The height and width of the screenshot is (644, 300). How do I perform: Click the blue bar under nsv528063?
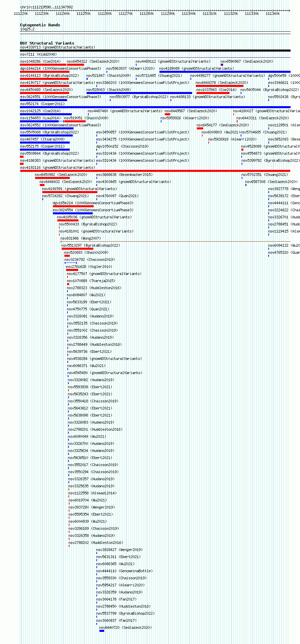[x=139, y=93]
